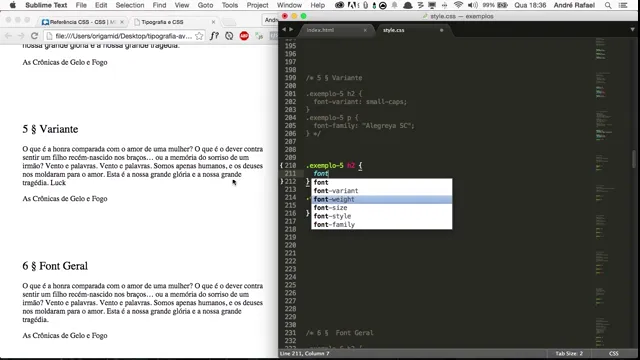Click the Creative Cloud menu bar icon
The image size is (640, 360).
click(x=339, y=5)
